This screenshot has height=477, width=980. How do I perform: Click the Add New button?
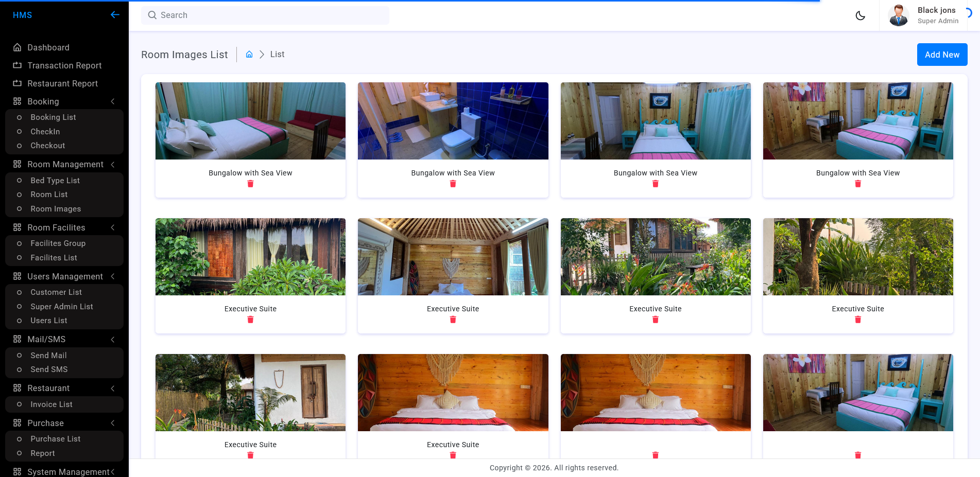pyautogui.click(x=942, y=55)
